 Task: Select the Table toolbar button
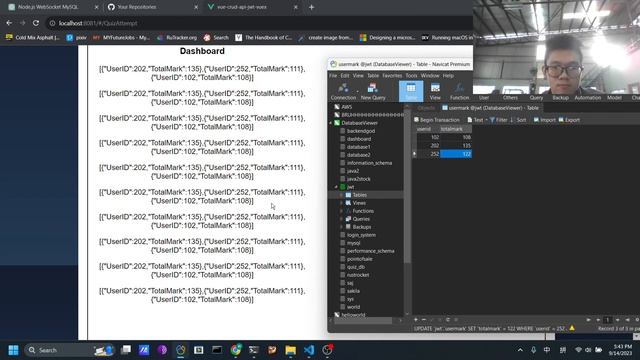411,91
